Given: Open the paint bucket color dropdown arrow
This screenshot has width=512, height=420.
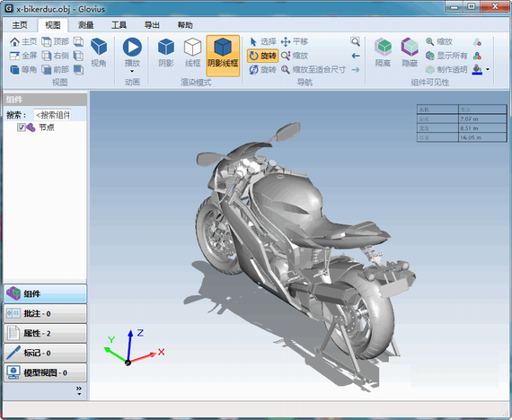Looking at the screenshot, I should pos(488,69).
